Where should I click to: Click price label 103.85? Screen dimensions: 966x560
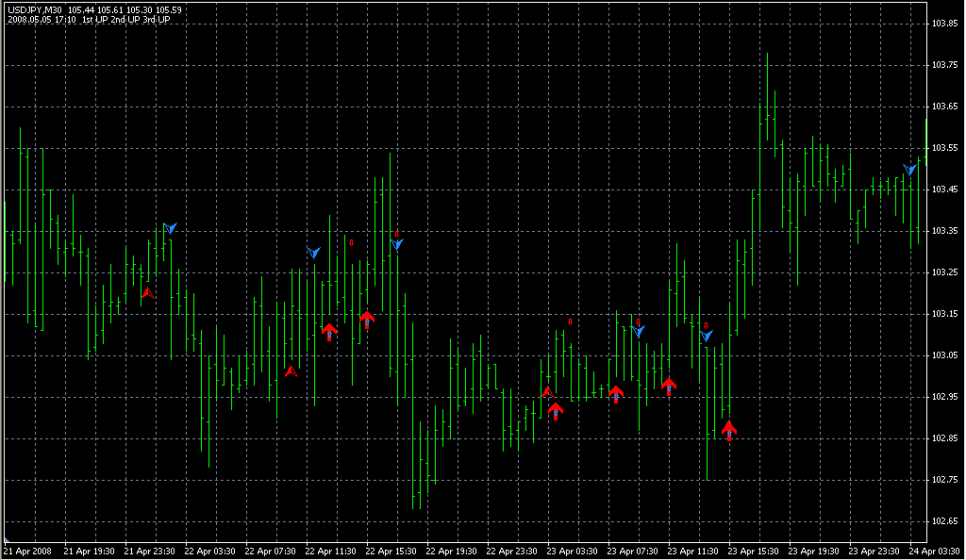944,24
